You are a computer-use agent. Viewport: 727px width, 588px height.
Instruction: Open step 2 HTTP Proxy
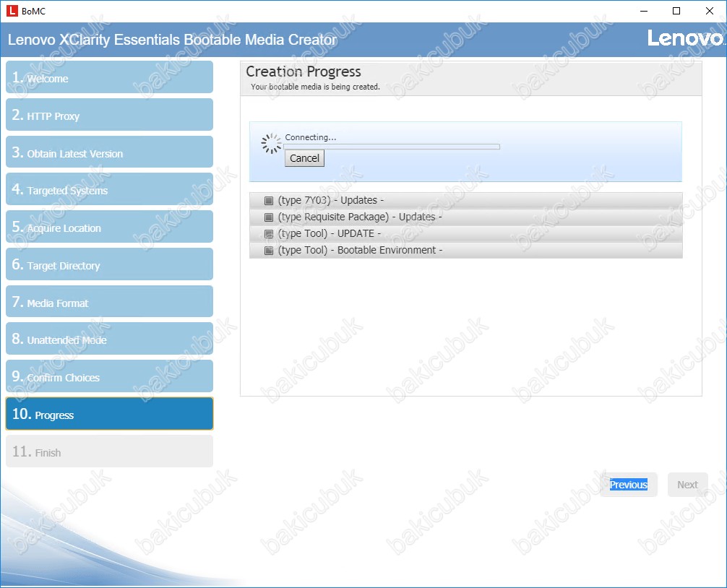click(x=109, y=114)
